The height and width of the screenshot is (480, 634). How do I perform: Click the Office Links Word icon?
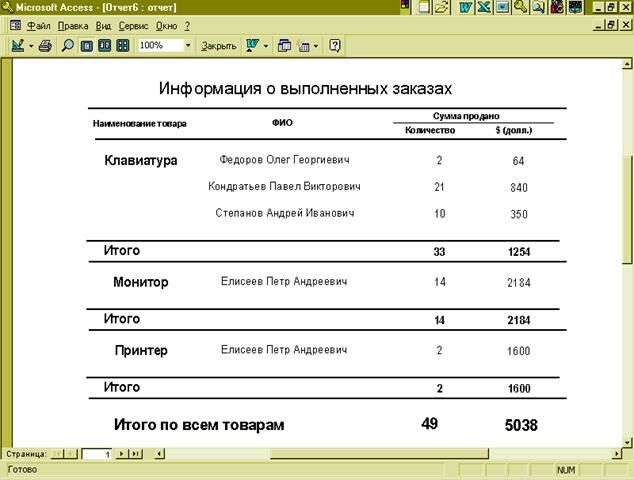click(x=253, y=46)
